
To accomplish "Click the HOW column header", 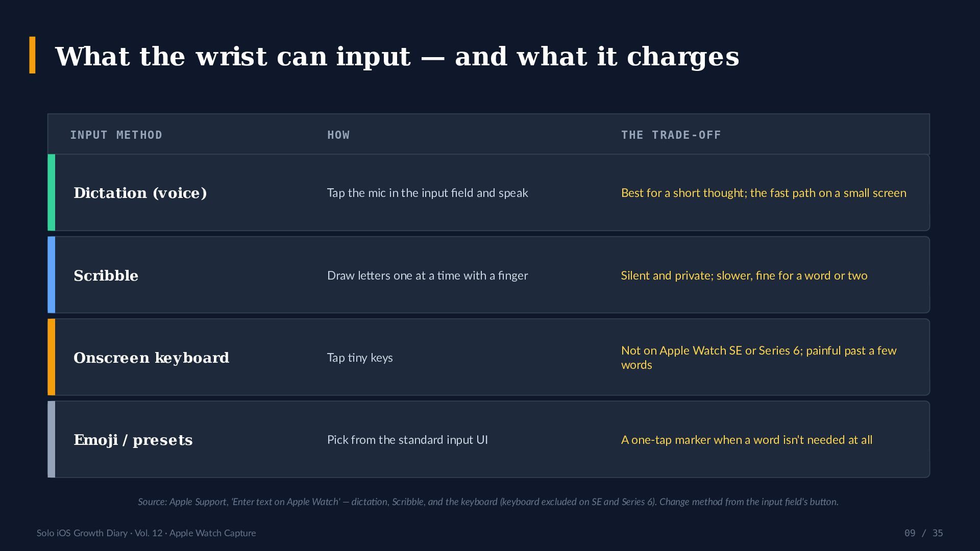I will [x=338, y=135].
